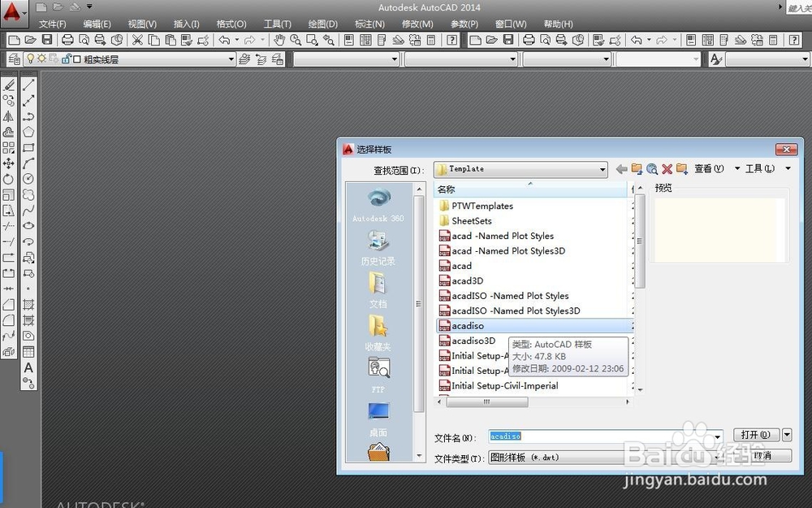Click the Layer Previous icon
The height and width of the screenshot is (508, 812).
(x=261, y=59)
